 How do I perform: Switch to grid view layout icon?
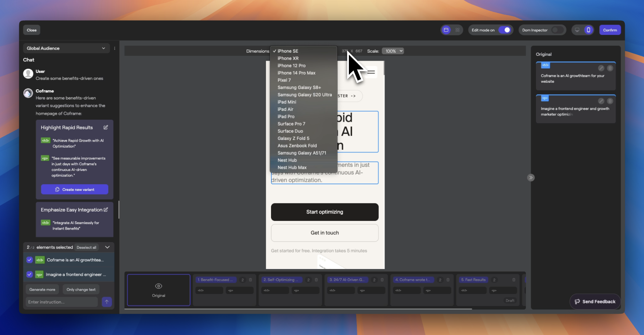tap(457, 30)
